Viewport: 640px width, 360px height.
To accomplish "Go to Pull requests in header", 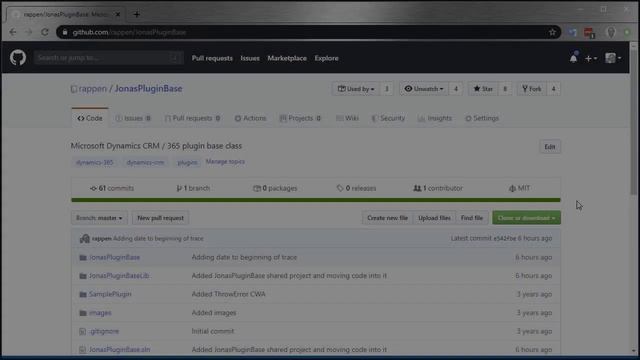I will (212, 58).
